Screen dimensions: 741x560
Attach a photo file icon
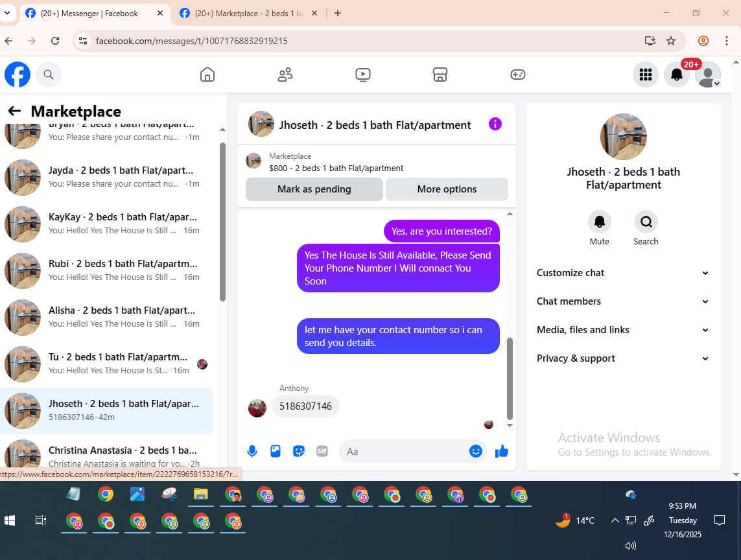[x=276, y=451]
